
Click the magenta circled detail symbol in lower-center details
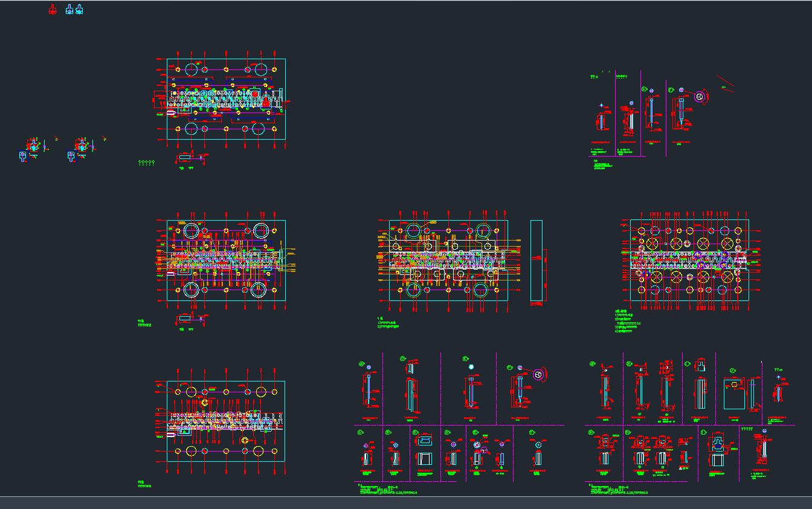click(539, 375)
